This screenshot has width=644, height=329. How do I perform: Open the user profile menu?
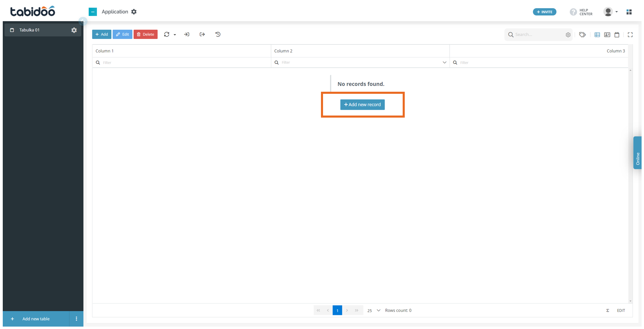click(x=611, y=12)
